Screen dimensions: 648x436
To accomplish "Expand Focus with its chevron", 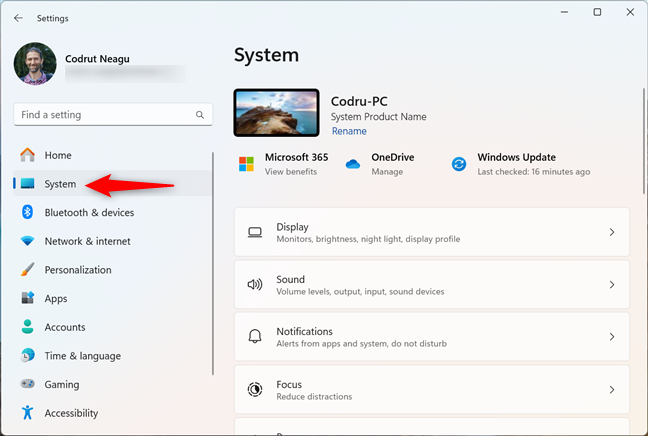I will pos(612,390).
